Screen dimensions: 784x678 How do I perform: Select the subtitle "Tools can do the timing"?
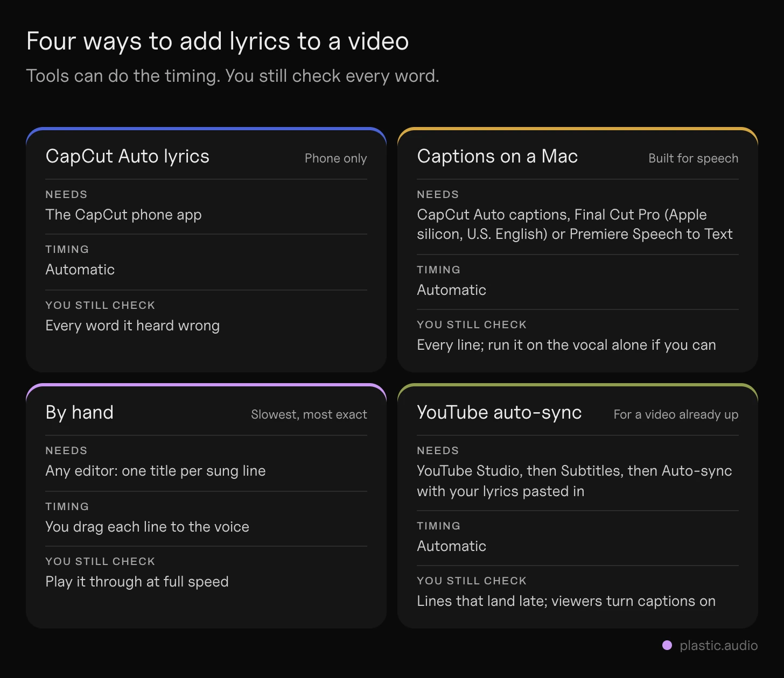[x=123, y=76]
